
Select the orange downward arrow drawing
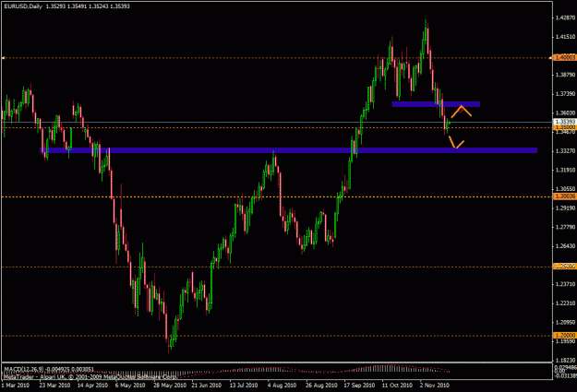coord(456,142)
